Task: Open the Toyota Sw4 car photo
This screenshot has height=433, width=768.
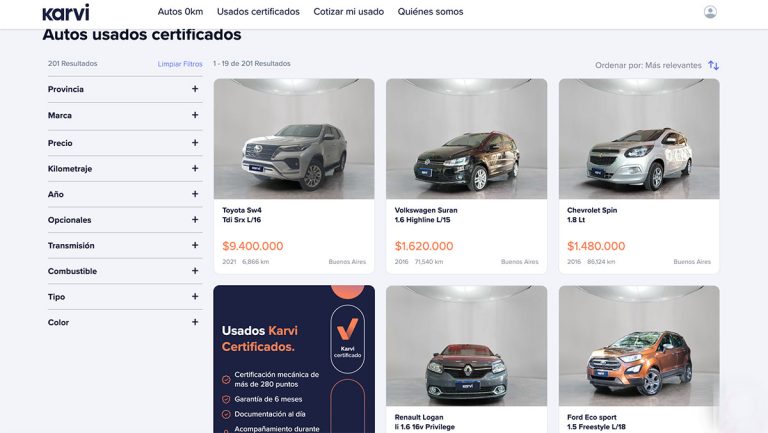Action: [294, 139]
